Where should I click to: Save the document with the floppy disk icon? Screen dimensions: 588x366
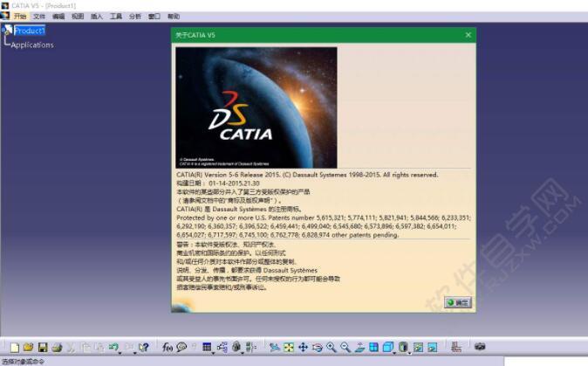(43, 348)
